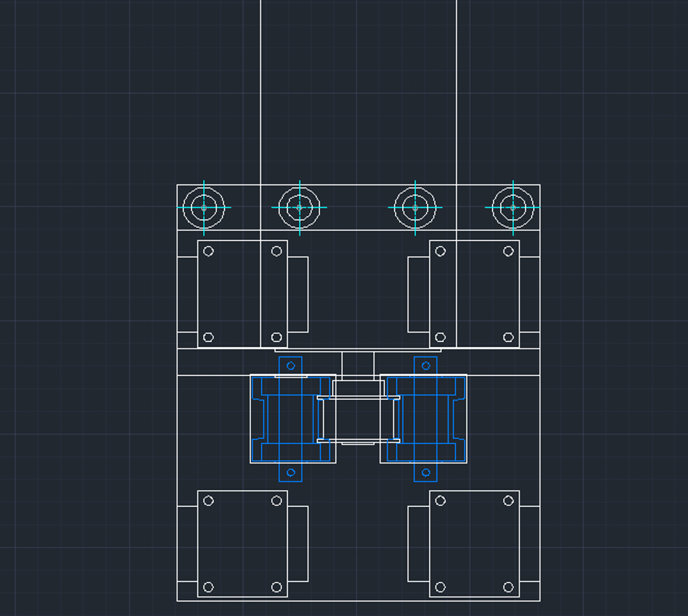Select top-right hole of upper-right mounting plate
The height and width of the screenshot is (616, 688).
click(508, 251)
